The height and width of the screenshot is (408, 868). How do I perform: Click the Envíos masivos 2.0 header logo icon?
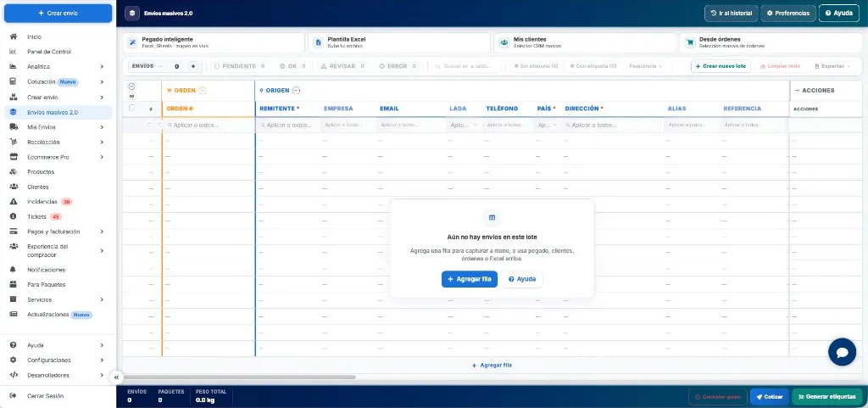click(x=131, y=13)
